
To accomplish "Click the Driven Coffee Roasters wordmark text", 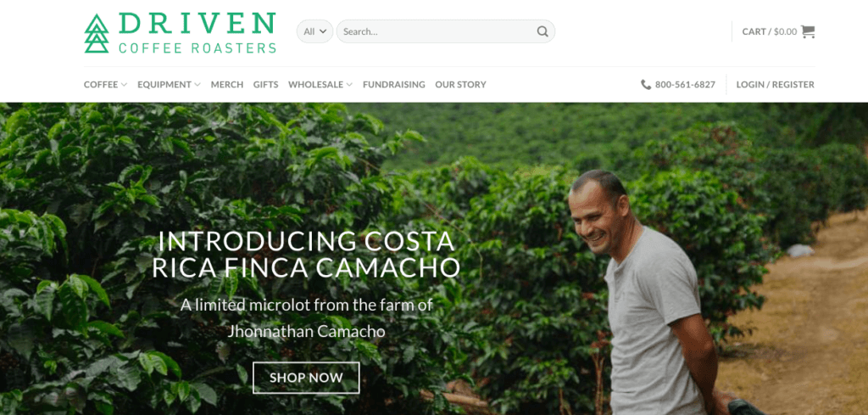I will coord(197,33).
